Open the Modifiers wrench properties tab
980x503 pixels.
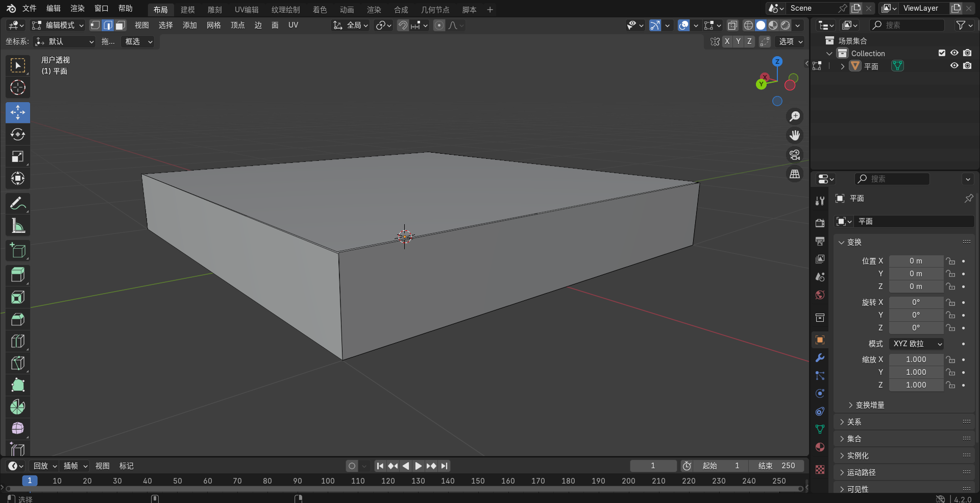[820, 358]
